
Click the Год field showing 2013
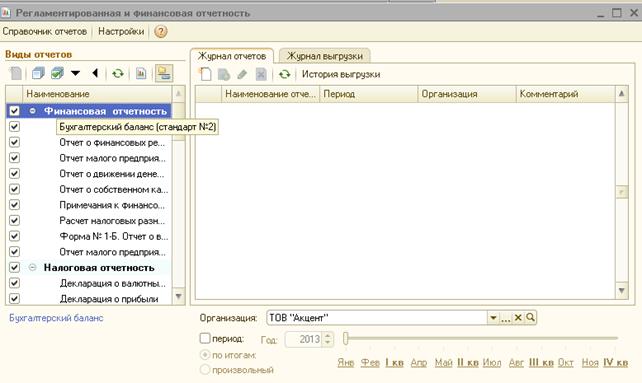304,339
